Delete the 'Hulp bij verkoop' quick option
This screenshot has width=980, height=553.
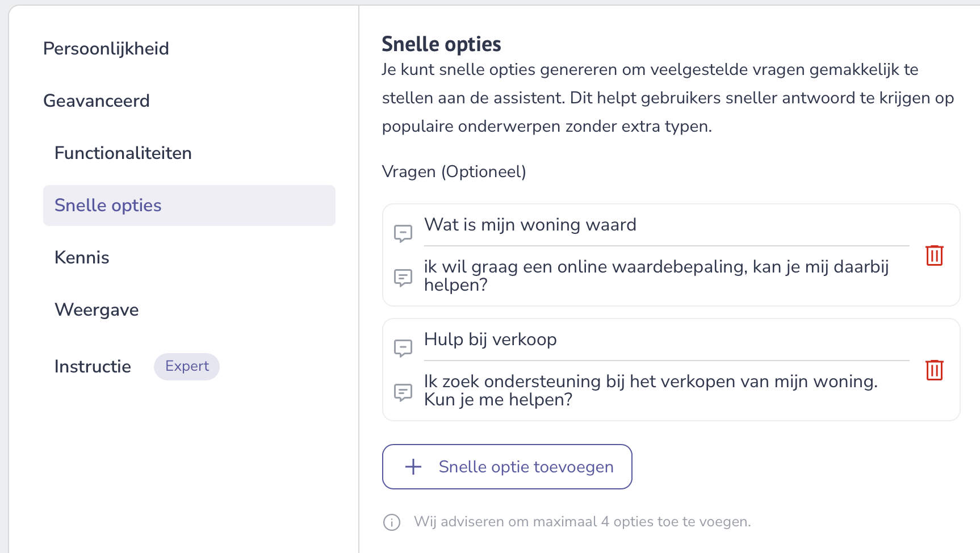pyautogui.click(x=934, y=370)
